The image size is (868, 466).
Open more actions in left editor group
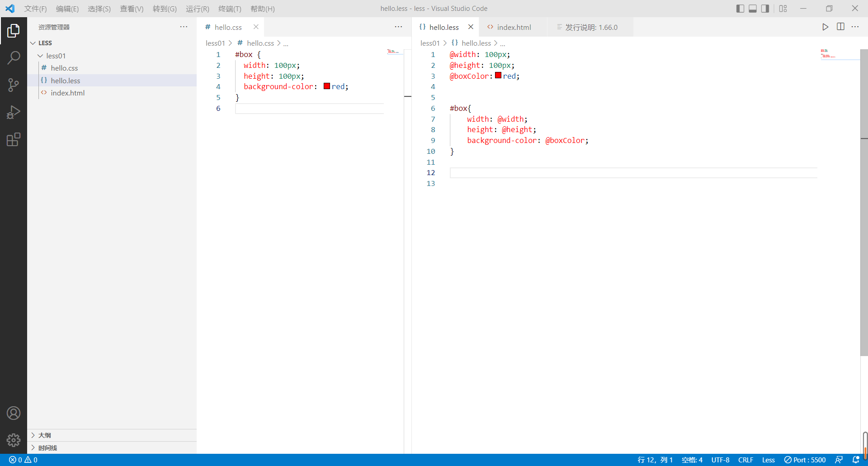click(398, 27)
